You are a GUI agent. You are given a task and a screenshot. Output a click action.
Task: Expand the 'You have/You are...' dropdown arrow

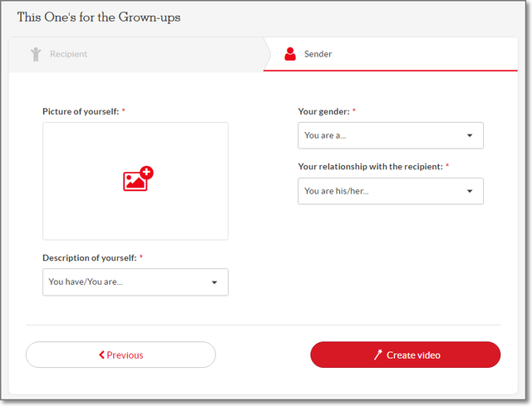pyautogui.click(x=214, y=282)
